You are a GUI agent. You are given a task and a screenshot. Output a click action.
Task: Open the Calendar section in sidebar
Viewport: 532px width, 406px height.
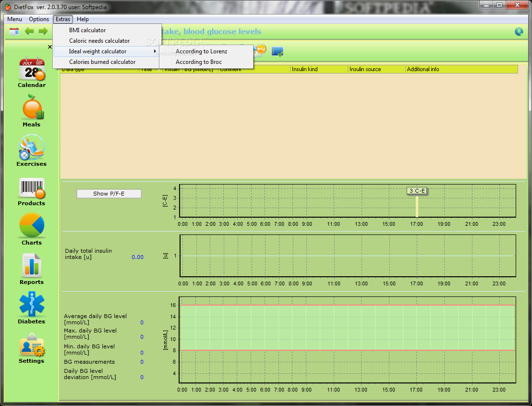coord(32,72)
